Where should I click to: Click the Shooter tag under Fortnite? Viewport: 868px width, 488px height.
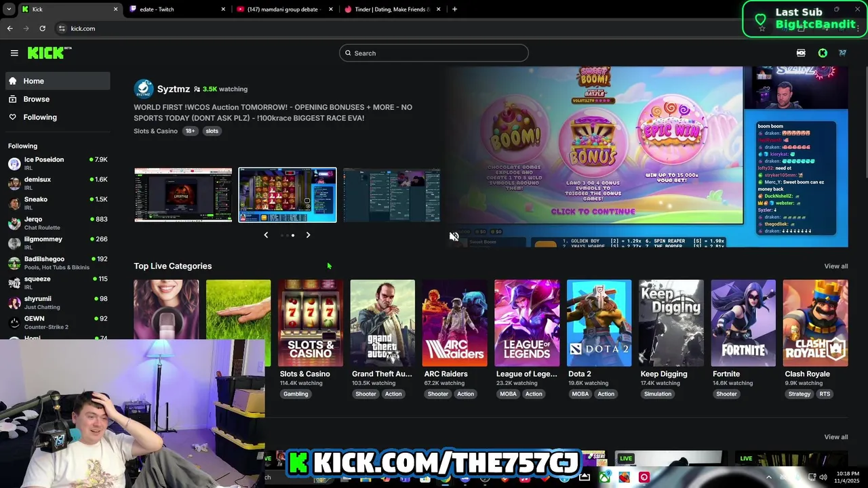click(726, 394)
